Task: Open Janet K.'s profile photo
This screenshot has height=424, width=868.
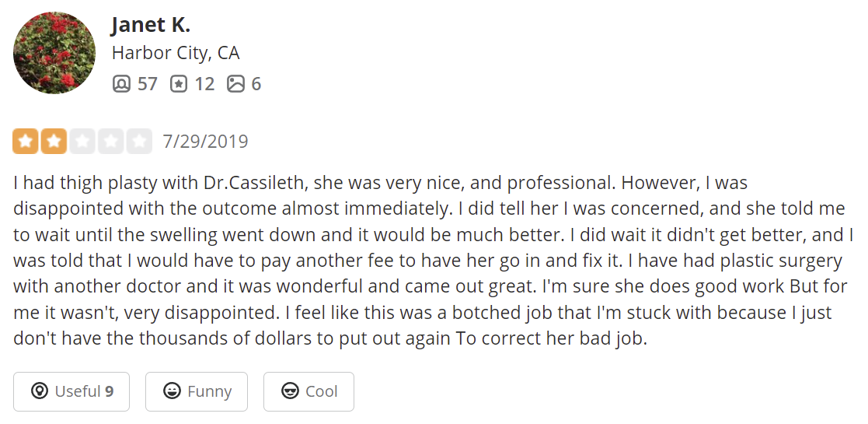Action: [54, 53]
